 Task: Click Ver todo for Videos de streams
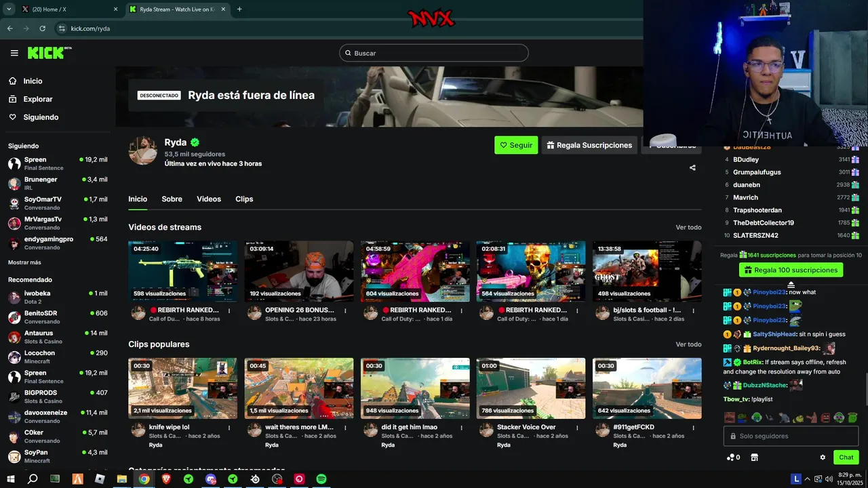tap(688, 227)
